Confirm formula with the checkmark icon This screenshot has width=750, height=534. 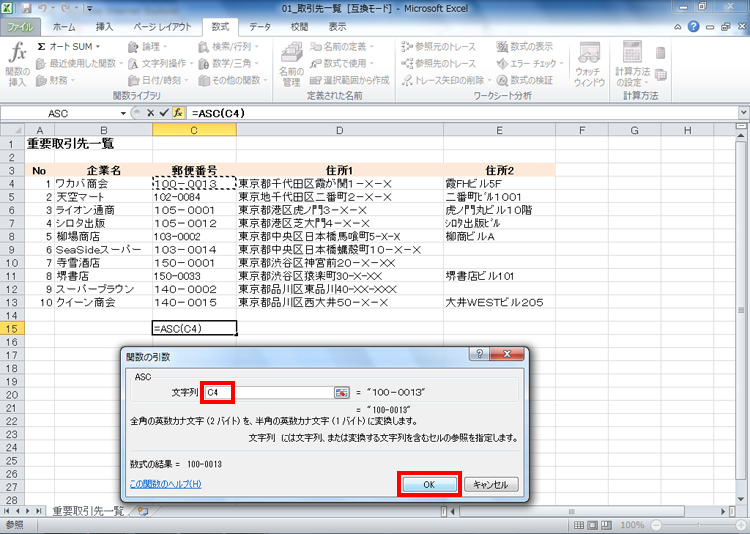[x=164, y=113]
